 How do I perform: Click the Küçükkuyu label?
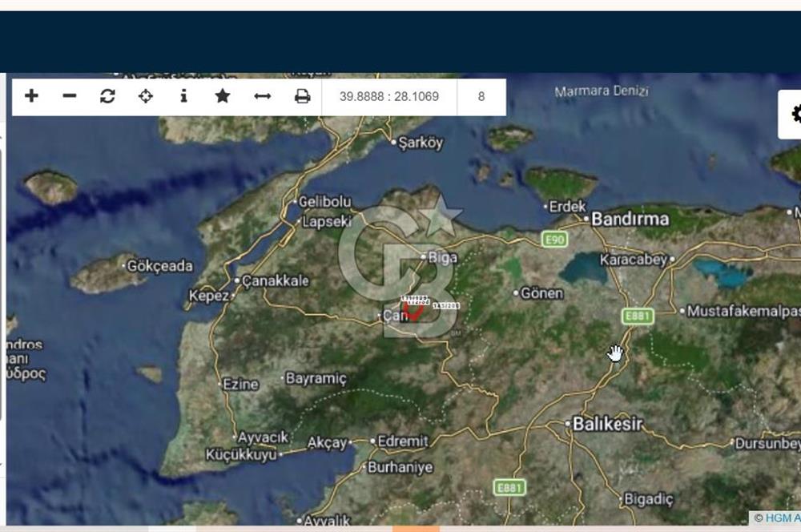pos(241,454)
